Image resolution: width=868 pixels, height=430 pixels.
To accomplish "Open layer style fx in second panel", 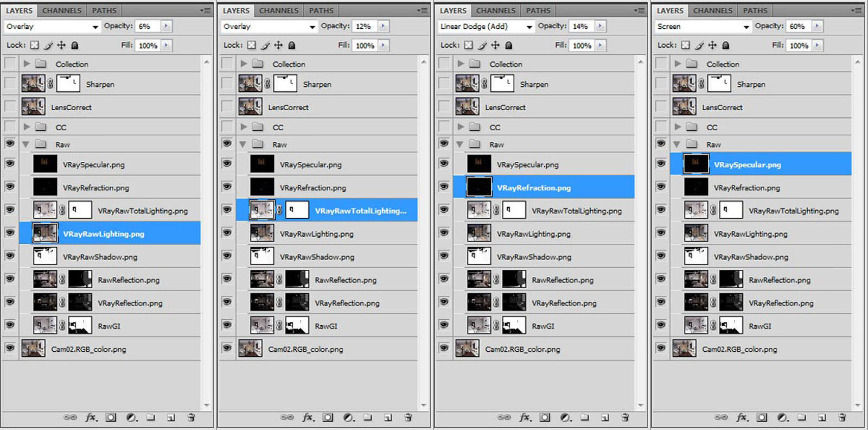I will [x=308, y=418].
